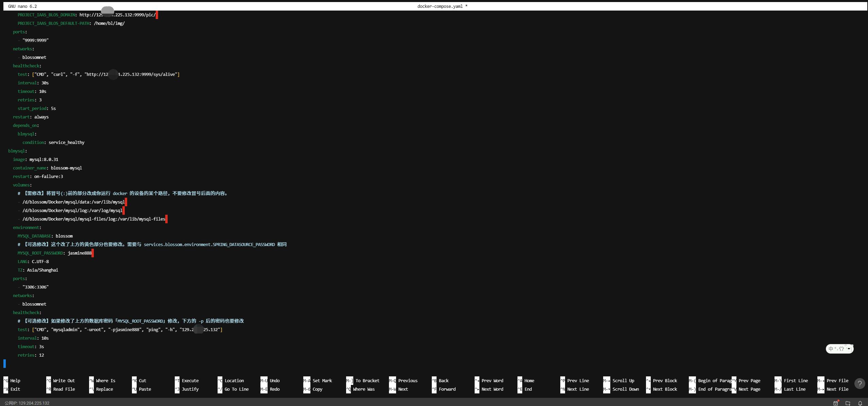
Task: Click the Paste shortcut label
Action: click(145, 389)
